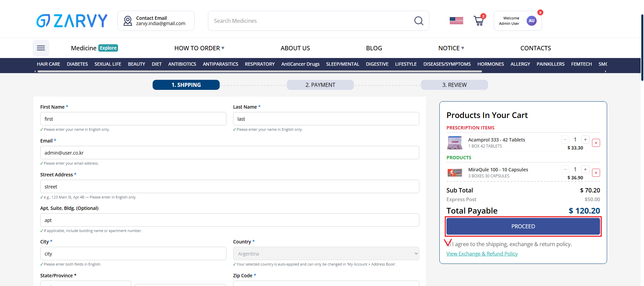Toggle the shipping policy agreement checkbox
Image resolution: width=644 pixels, height=286 pixels.
[x=448, y=244]
